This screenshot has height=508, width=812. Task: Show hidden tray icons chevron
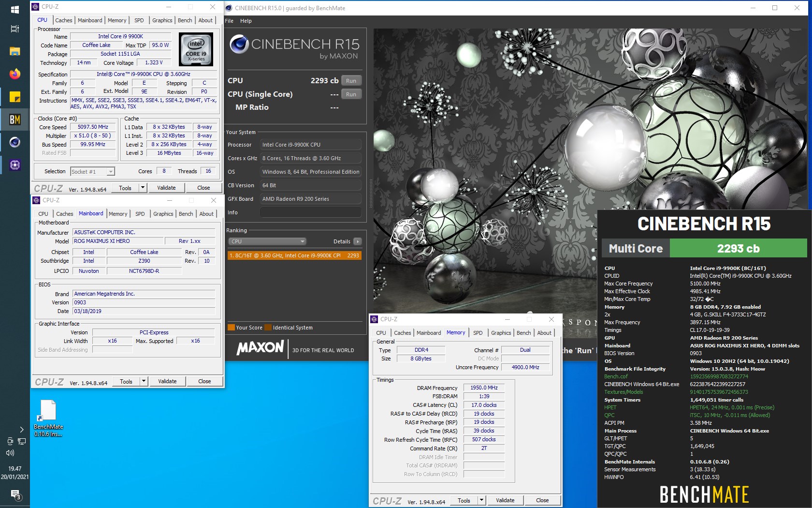(x=21, y=429)
